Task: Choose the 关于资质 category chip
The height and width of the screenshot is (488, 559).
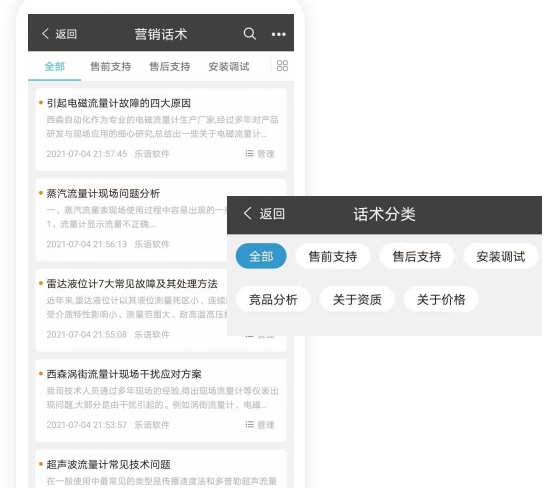Action: (x=357, y=299)
